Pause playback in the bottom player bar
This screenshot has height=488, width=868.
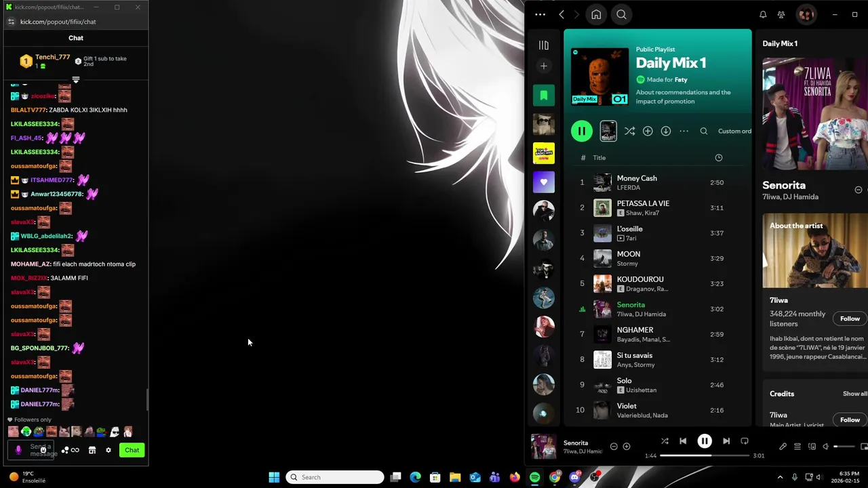point(705,441)
